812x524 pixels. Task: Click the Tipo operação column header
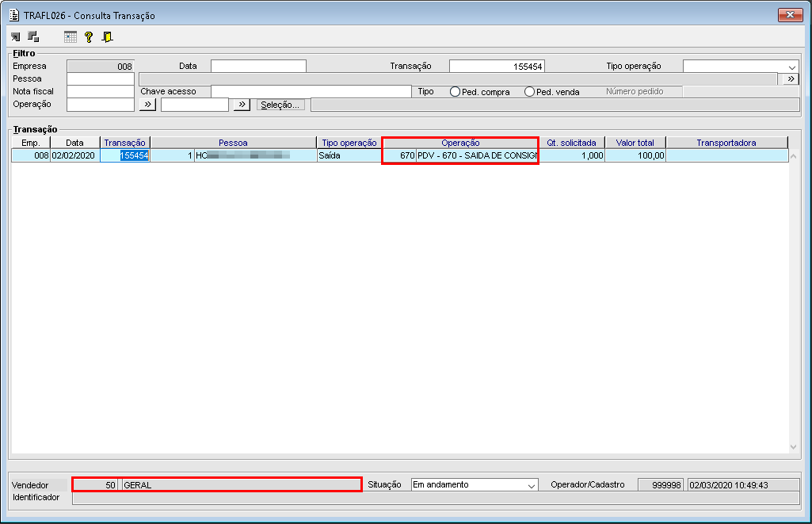[349, 143]
